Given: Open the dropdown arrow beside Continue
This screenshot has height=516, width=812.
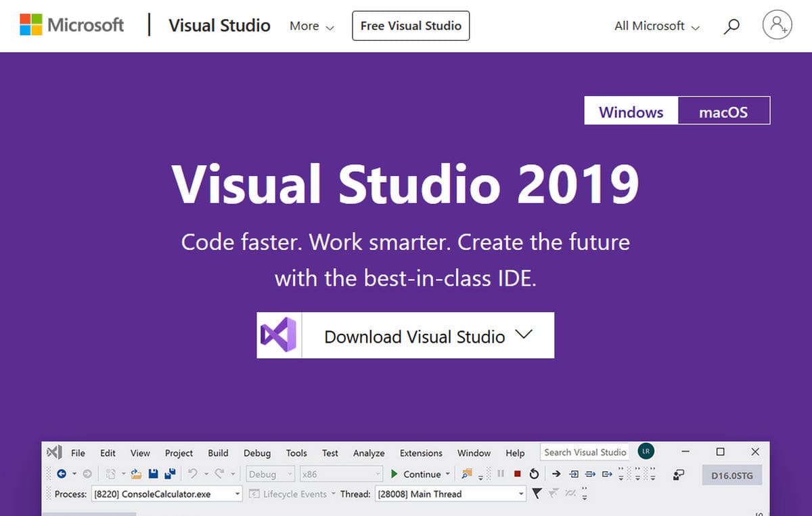Looking at the screenshot, I should point(448,474).
